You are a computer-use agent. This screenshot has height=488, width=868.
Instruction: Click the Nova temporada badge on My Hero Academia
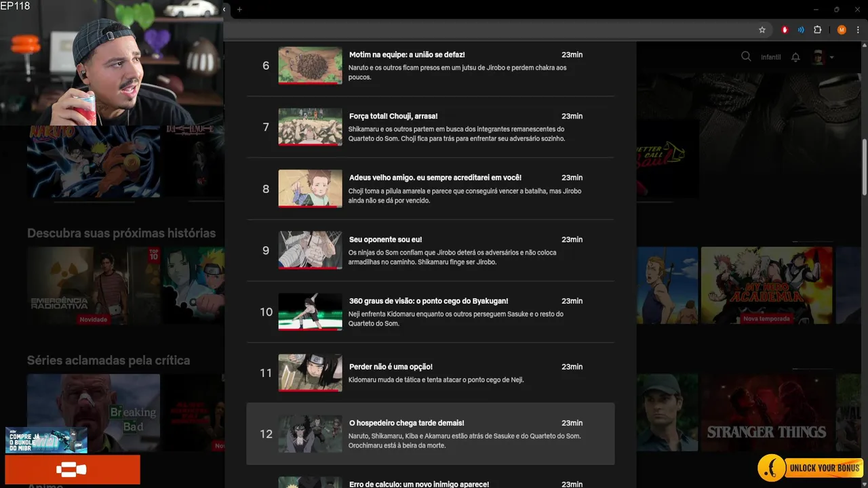pyautogui.click(x=766, y=319)
